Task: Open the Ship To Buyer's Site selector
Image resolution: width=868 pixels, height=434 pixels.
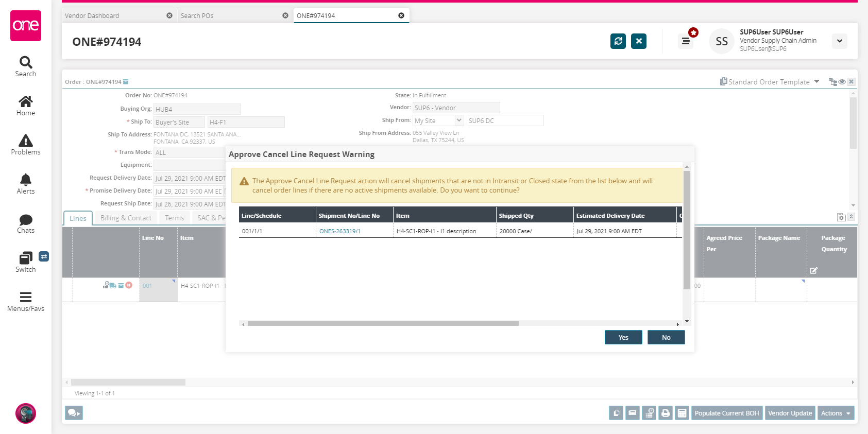Action: [x=179, y=122]
